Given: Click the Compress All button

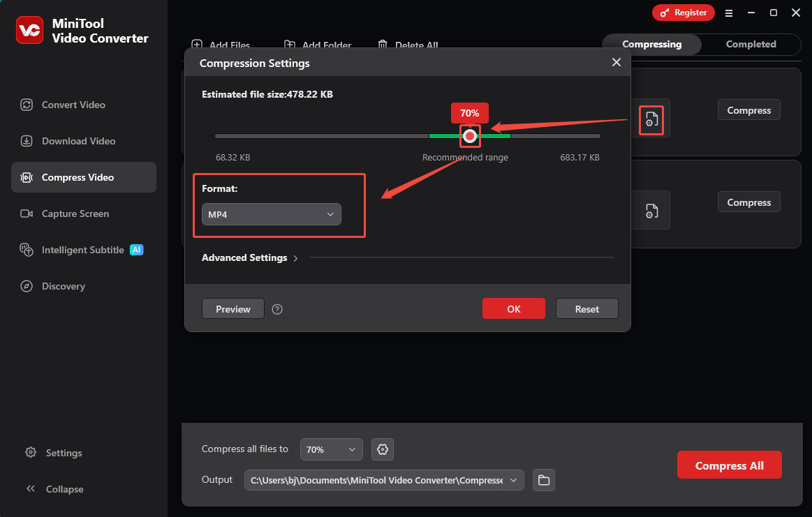Looking at the screenshot, I should pyautogui.click(x=729, y=465).
